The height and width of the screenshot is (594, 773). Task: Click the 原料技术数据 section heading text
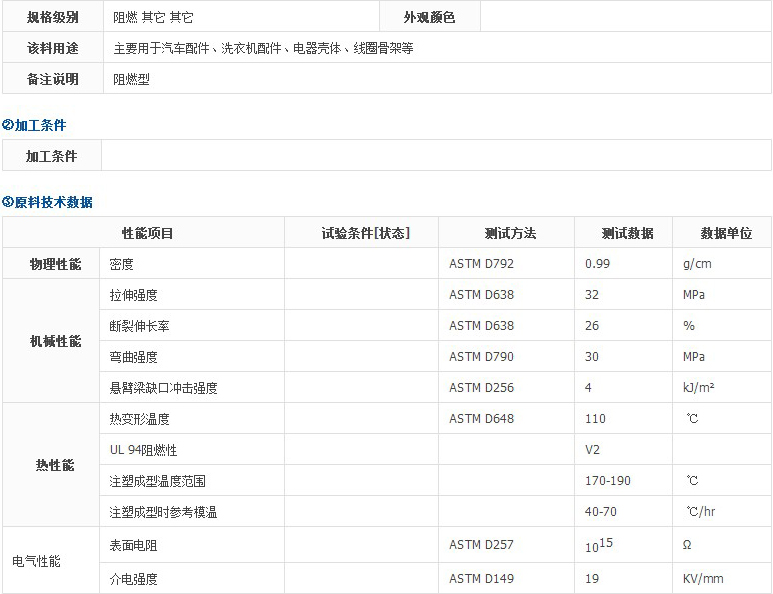(53, 202)
